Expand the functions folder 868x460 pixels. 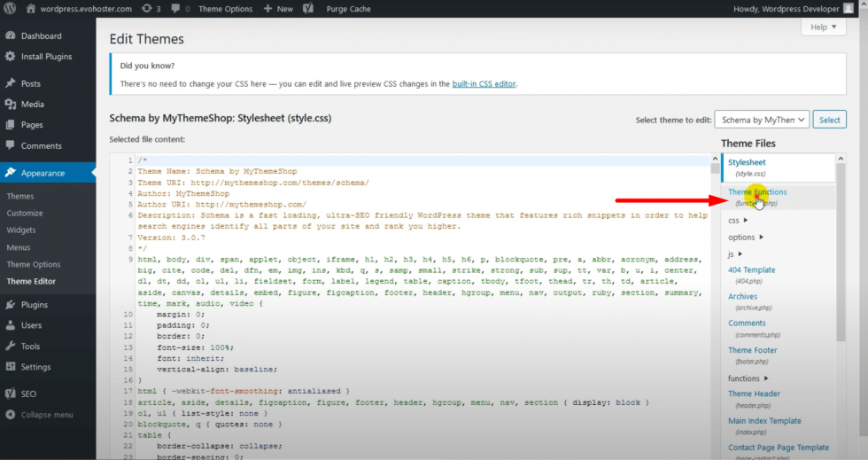click(x=748, y=378)
